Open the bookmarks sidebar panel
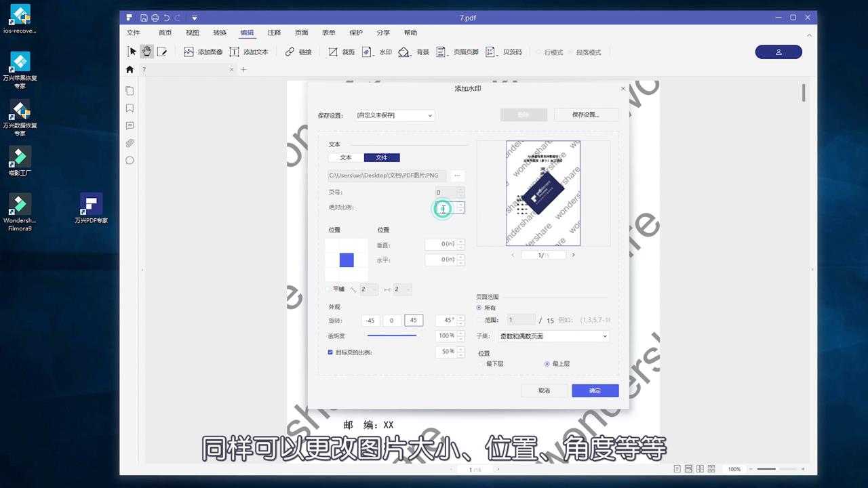The height and width of the screenshot is (488, 868). point(130,108)
